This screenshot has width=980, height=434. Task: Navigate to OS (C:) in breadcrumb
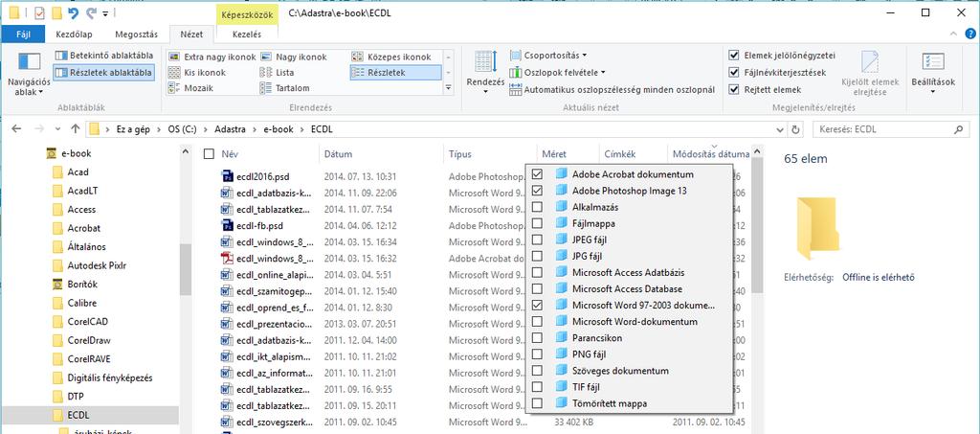point(183,129)
